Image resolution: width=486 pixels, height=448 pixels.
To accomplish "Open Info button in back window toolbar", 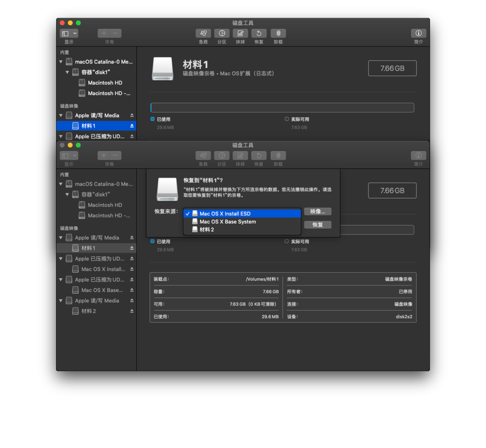I will [418, 33].
